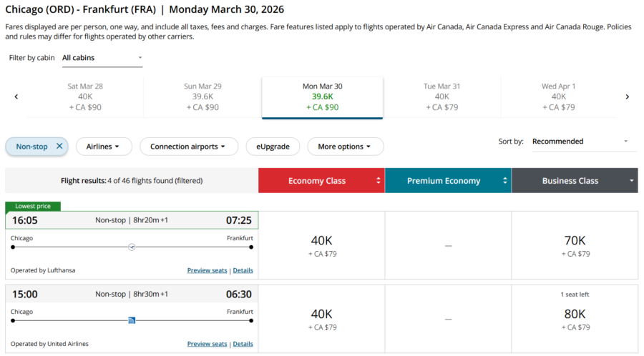Image resolution: width=644 pixels, height=356 pixels.
Task: Select the Wed Apr 1 date tab
Action: (x=559, y=97)
